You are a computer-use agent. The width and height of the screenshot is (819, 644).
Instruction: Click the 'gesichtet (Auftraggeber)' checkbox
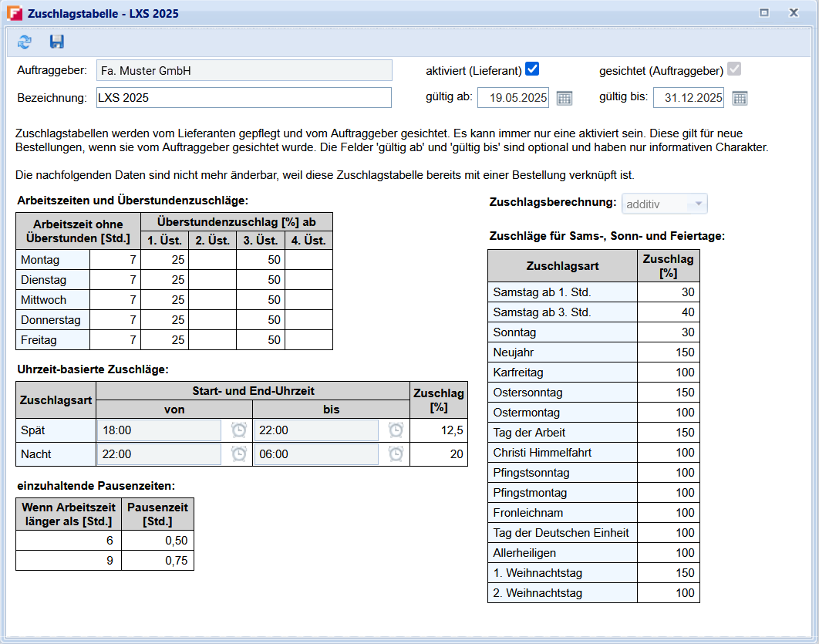point(734,69)
